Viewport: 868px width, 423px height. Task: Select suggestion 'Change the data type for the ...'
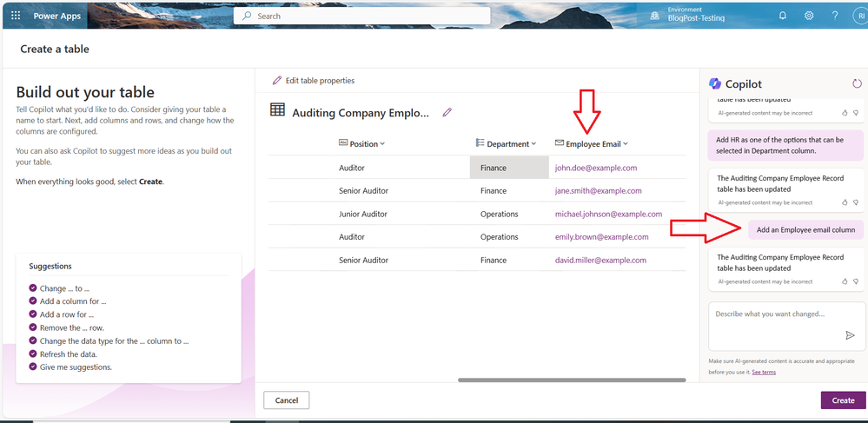click(109, 341)
